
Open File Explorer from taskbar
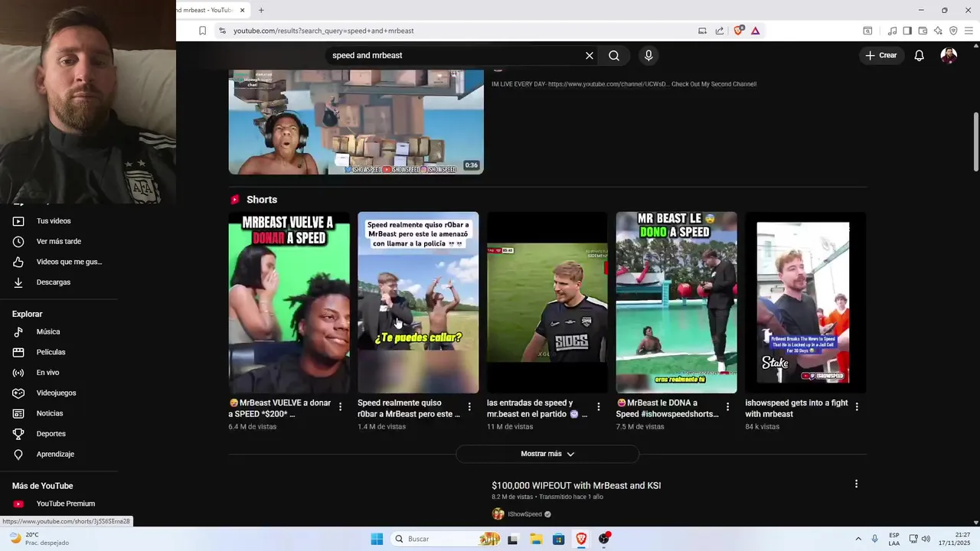[x=536, y=539]
